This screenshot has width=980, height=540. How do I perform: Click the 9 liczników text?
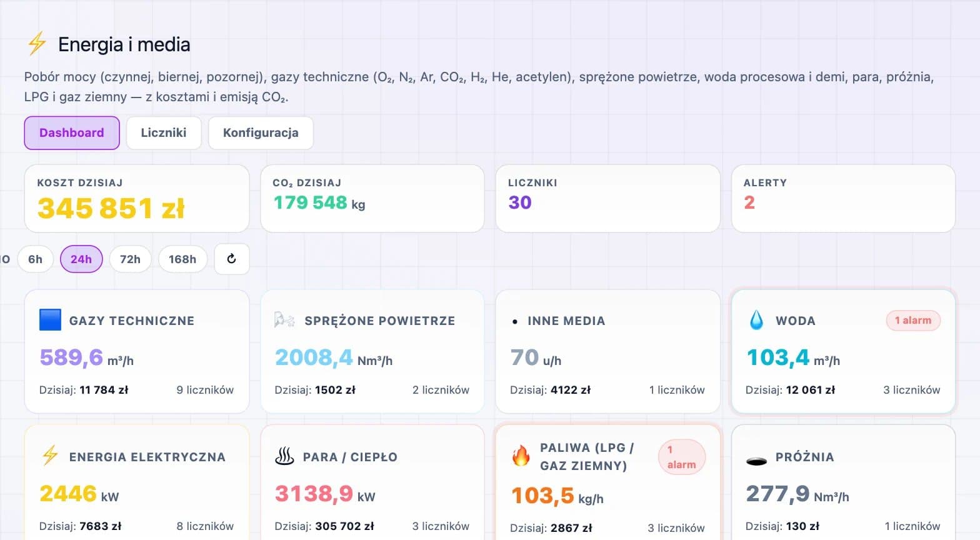(x=205, y=390)
